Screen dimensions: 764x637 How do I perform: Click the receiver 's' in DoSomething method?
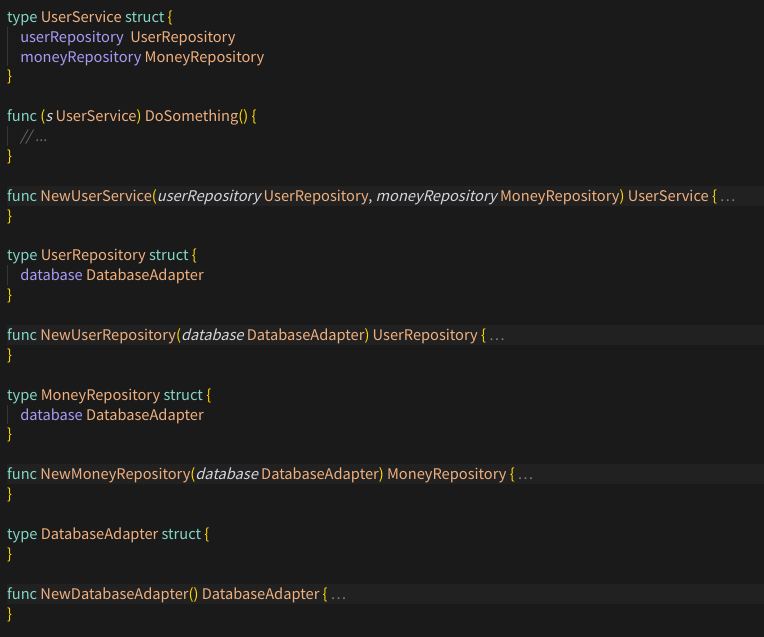click(49, 116)
